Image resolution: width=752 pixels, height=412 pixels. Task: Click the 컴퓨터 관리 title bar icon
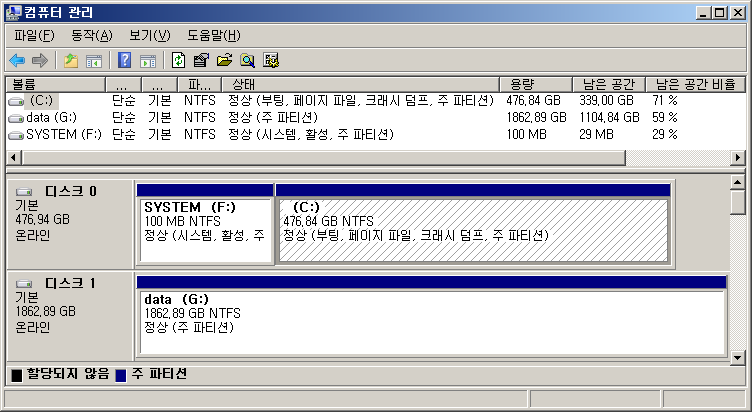(13, 12)
